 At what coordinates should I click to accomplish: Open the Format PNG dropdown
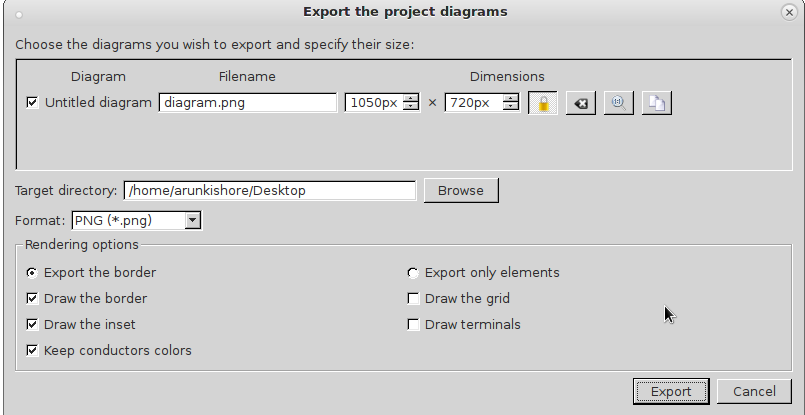(137, 220)
